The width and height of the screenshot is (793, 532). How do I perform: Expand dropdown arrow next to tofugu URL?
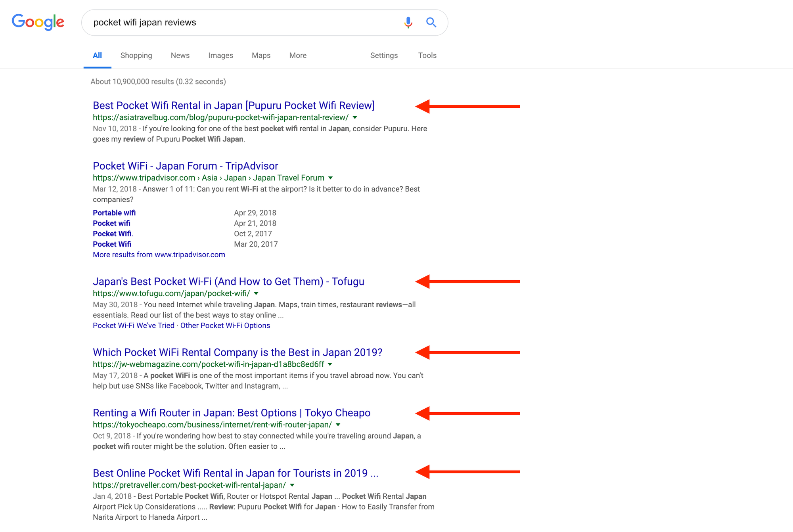[x=256, y=294]
